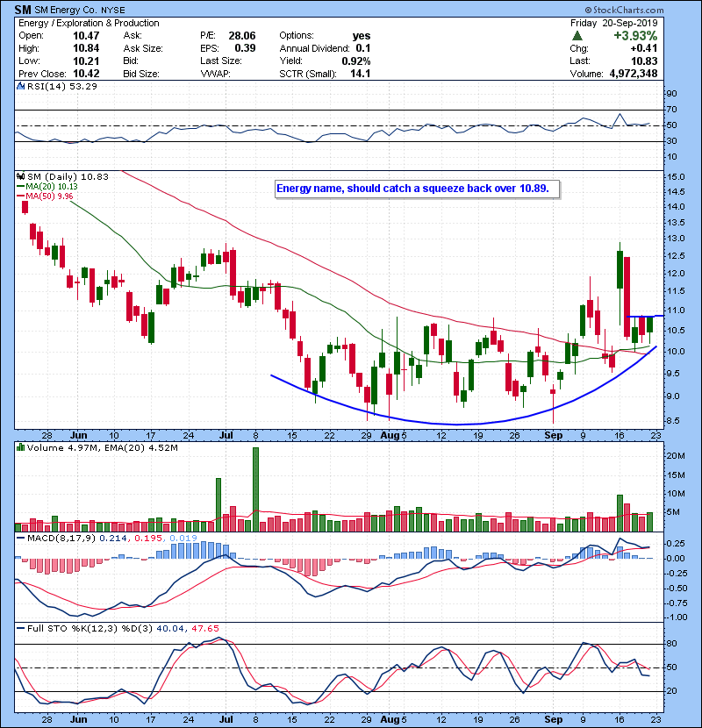
Task: Click the MA(50) 9.96 legend
Action: coord(46,196)
